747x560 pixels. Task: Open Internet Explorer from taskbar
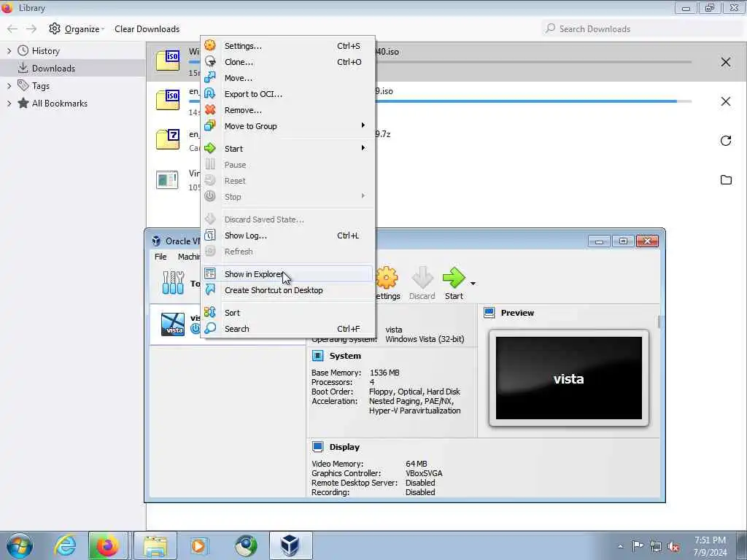(65, 545)
